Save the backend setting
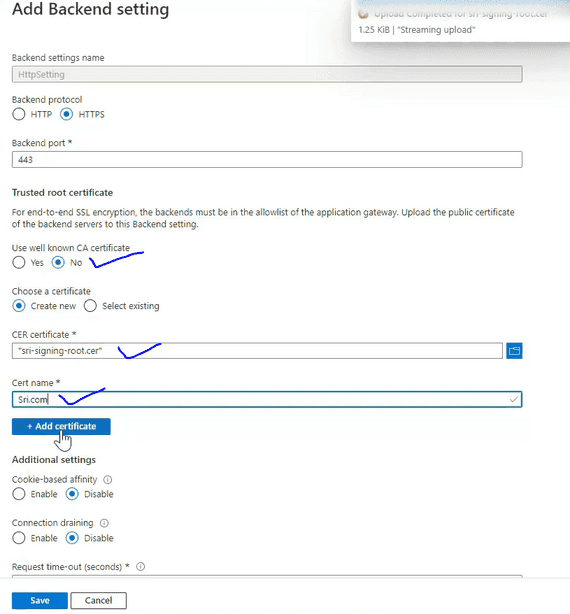The width and height of the screenshot is (570, 614). tap(40, 600)
